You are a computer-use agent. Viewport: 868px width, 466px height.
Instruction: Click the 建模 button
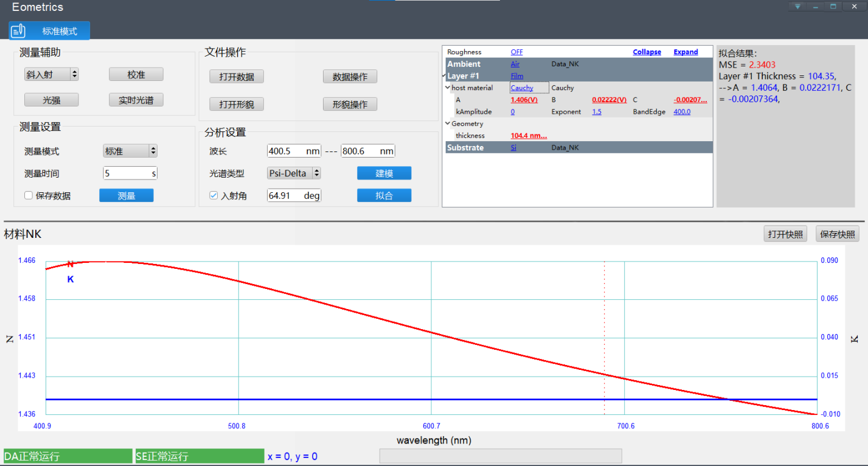point(384,173)
